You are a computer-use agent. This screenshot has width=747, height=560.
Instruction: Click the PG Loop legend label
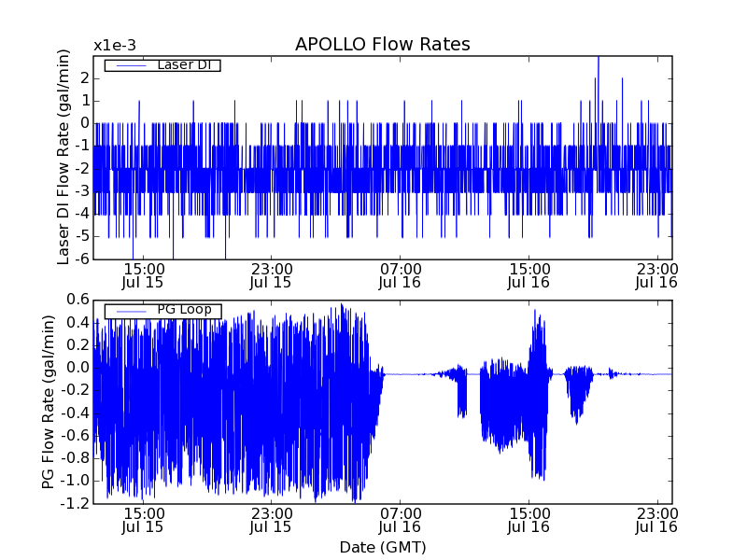pyautogui.click(x=182, y=310)
